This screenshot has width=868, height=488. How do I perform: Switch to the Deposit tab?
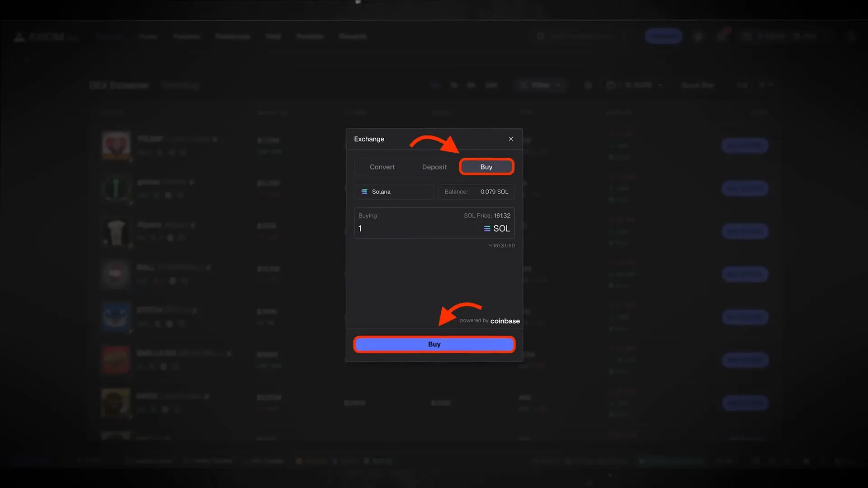click(x=434, y=167)
